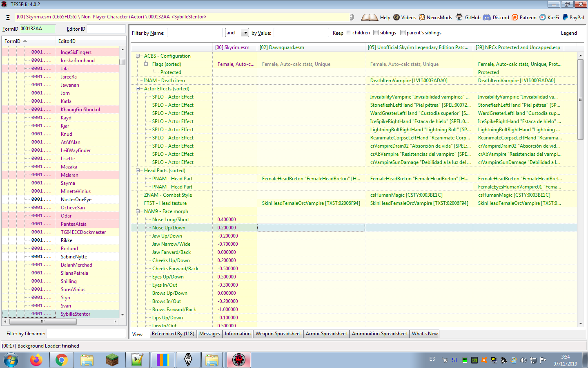Launch Chrome from the taskbar

pyautogui.click(x=62, y=360)
